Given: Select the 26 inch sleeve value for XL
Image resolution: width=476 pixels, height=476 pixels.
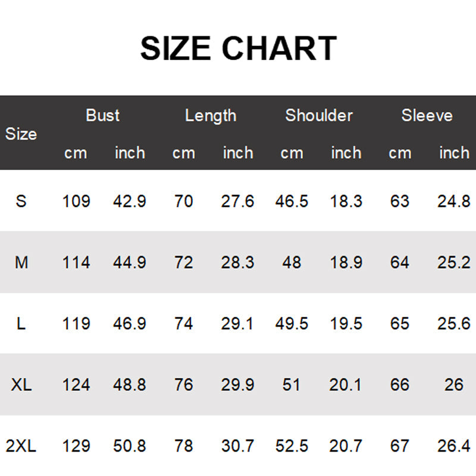Looking at the screenshot, I should click(454, 385).
